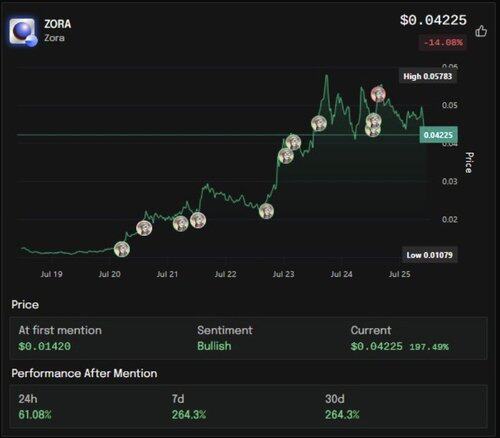
Task: Click the Jul 22 date axis label
Action: click(x=225, y=274)
